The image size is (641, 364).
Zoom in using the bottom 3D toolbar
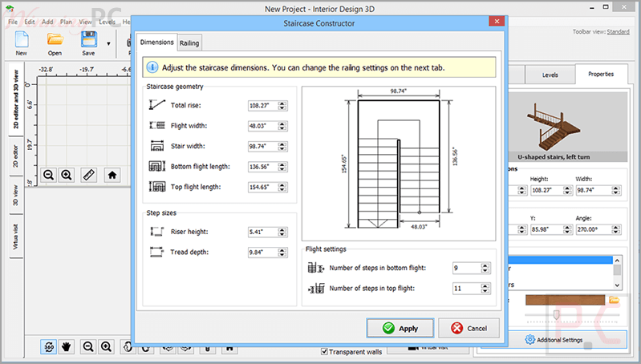[x=106, y=347]
